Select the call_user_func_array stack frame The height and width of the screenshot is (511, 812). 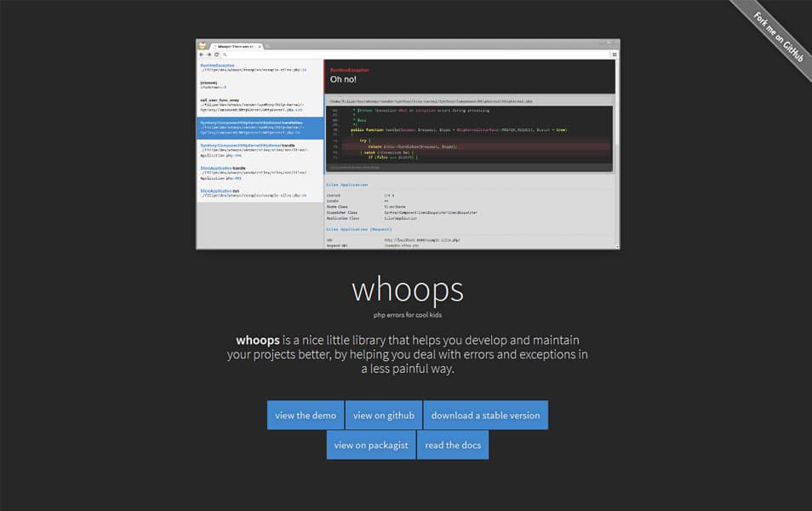click(260, 105)
